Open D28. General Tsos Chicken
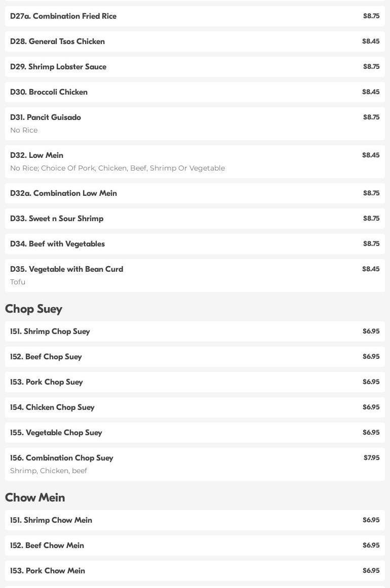 58,41
